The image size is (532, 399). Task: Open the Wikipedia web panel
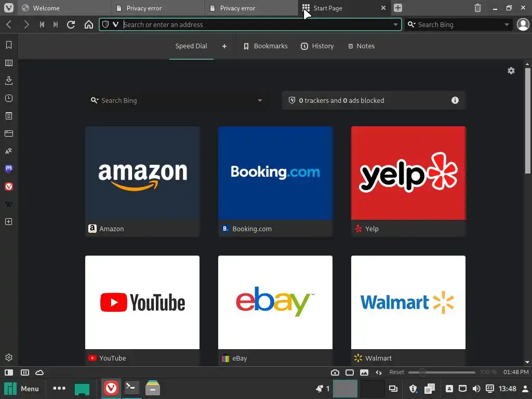pos(9,204)
